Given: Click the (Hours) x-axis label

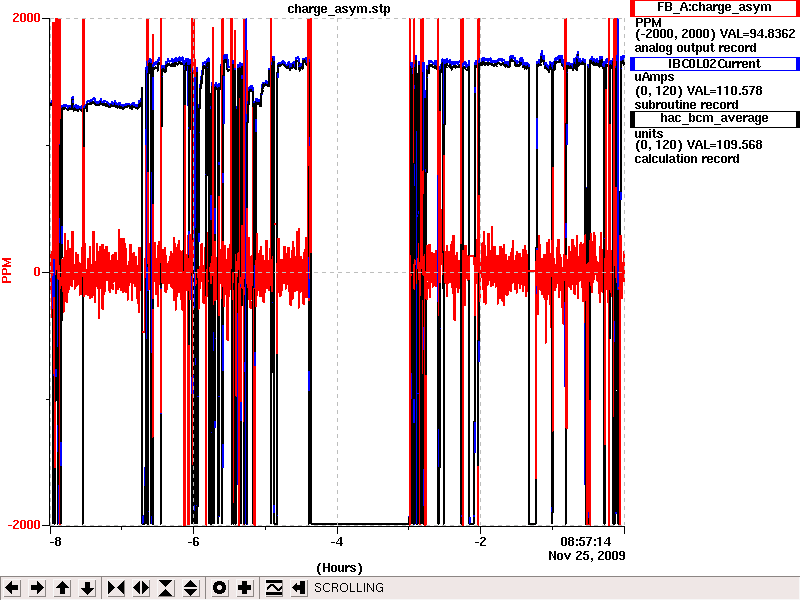Looking at the screenshot, I should pyautogui.click(x=339, y=568).
